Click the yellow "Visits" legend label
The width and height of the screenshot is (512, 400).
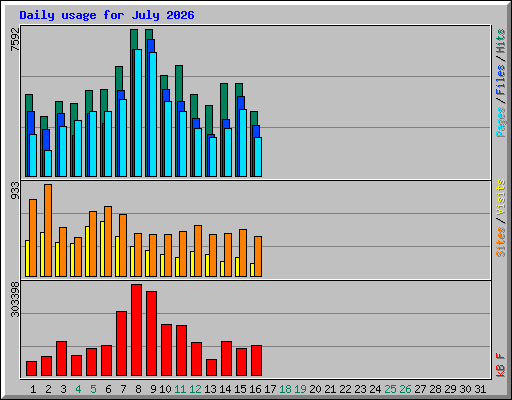pyautogui.click(x=501, y=197)
